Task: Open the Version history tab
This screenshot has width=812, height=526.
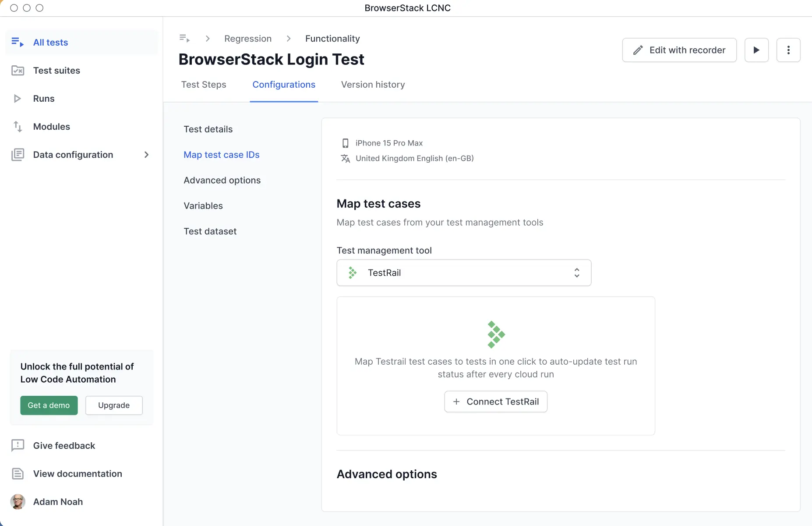Action: coord(373,85)
